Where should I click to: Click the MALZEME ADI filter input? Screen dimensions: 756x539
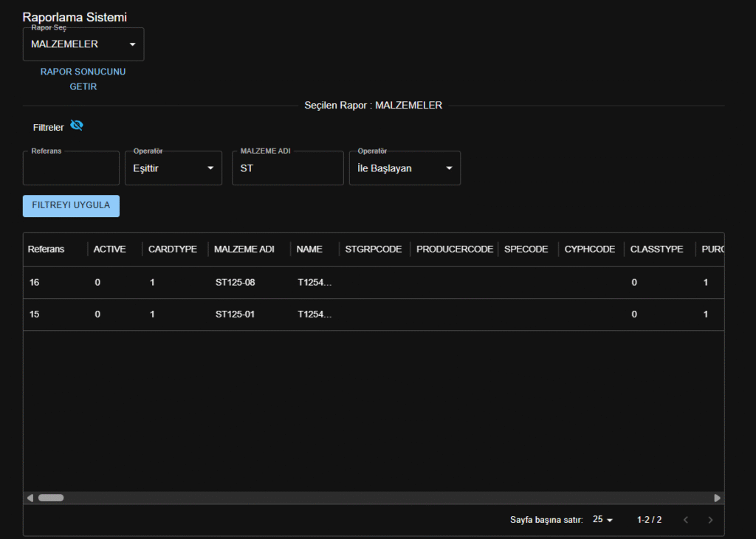click(x=287, y=168)
